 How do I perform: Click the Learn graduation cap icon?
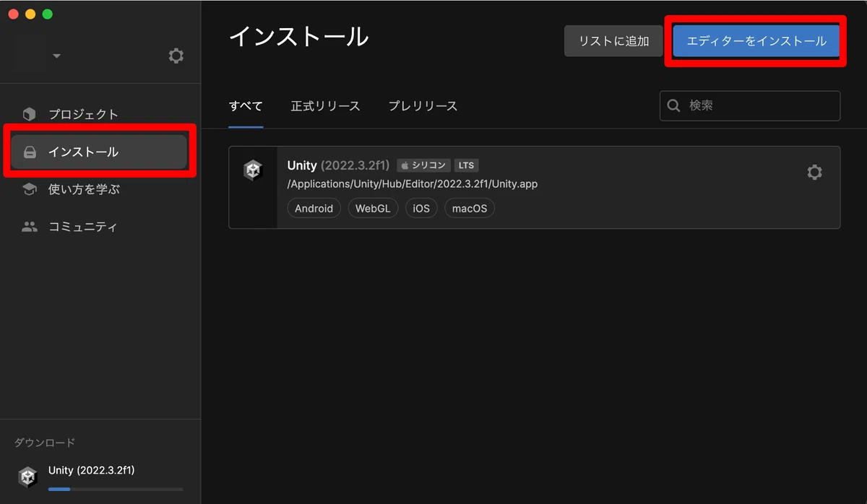[30, 190]
